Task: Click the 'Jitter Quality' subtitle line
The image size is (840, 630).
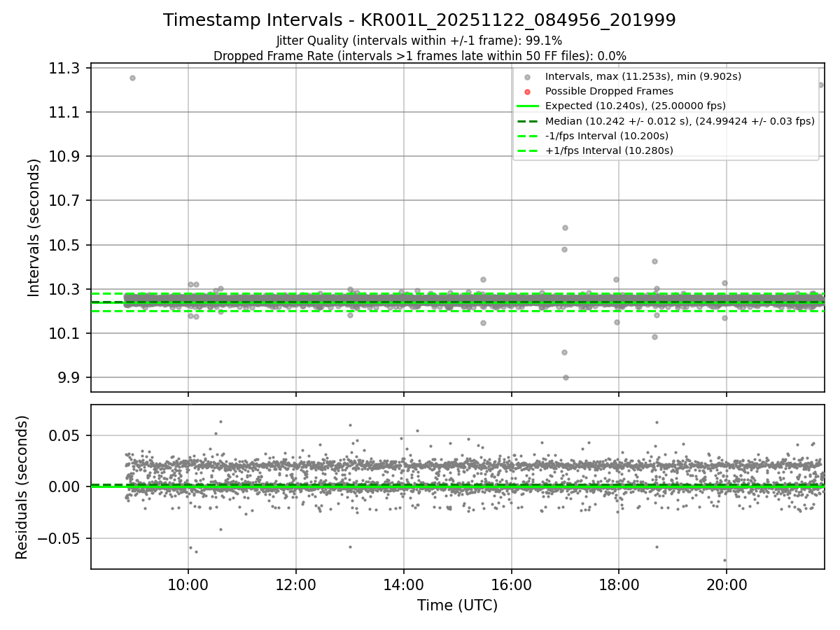Action: [x=419, y=41]
